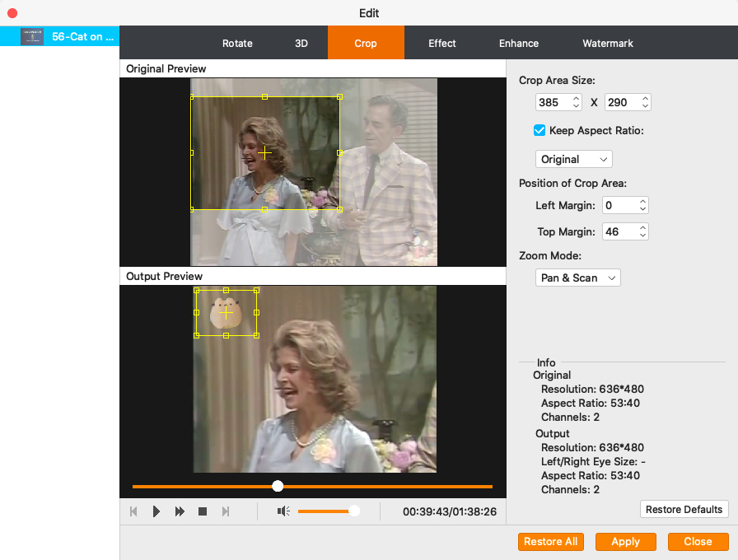Increase the crop width with up arrow
The height and width of the screenshot is (560, 738).
(x=576, y=98)
